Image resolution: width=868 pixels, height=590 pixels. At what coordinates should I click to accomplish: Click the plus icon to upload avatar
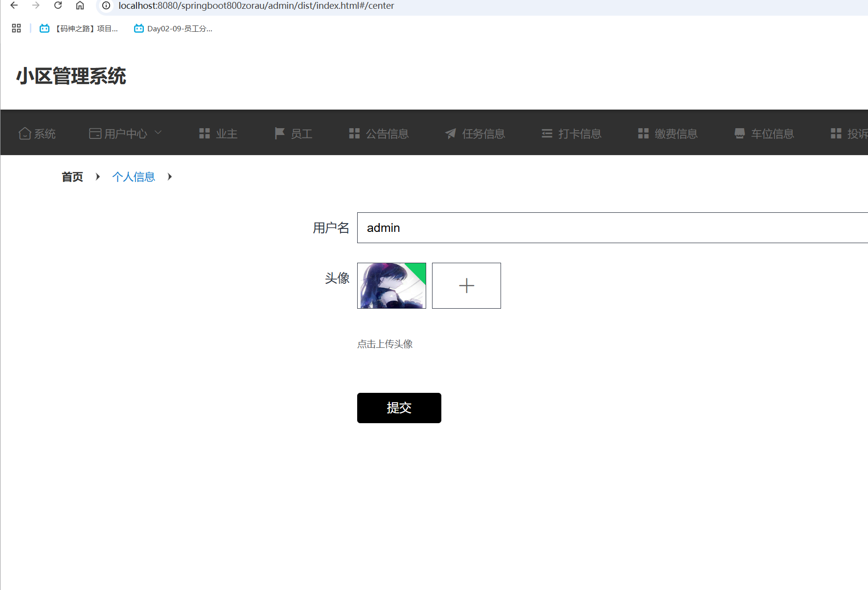[466, 286]
